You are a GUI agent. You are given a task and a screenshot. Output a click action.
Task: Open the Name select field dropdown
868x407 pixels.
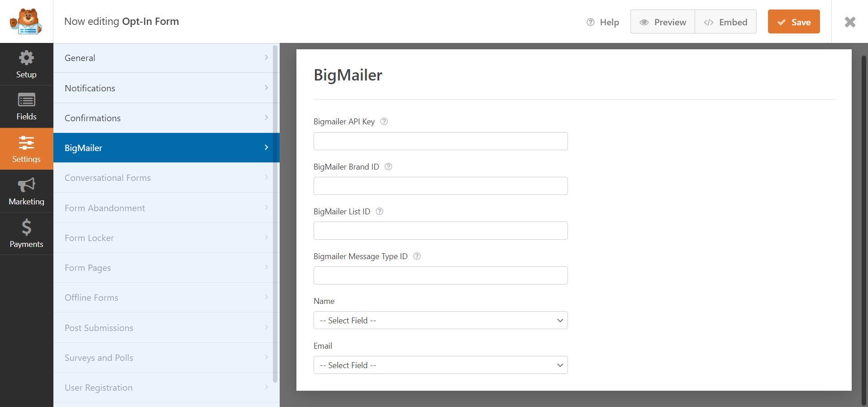[440, 320]
